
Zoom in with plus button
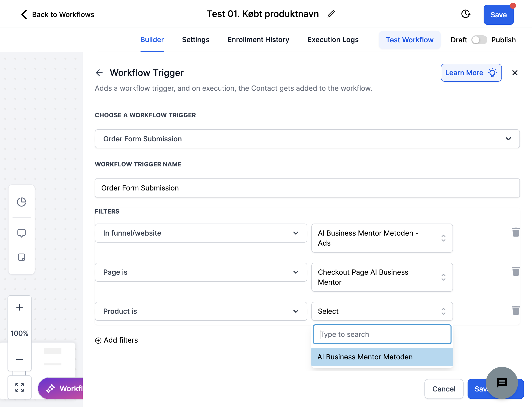pyautogui.click(x=20, y=307)
